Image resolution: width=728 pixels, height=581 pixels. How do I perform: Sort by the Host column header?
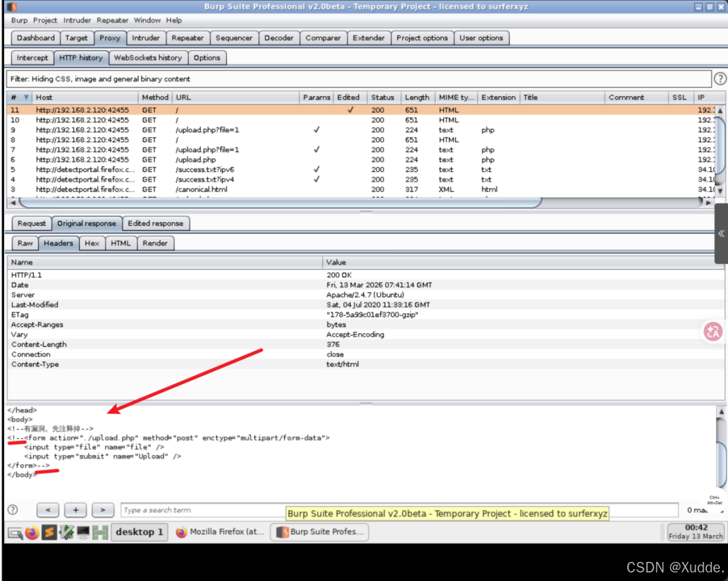86,97
